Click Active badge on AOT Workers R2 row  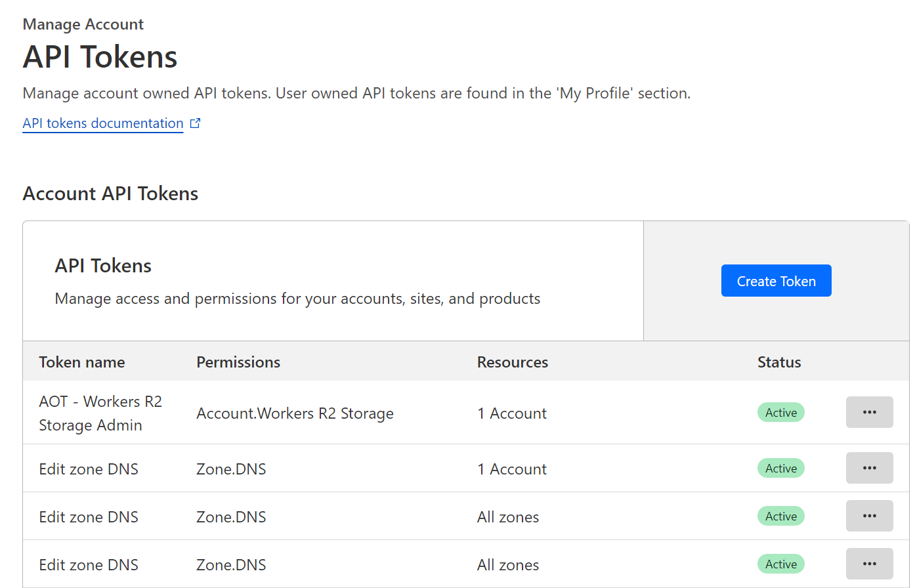click(x=780, y=412)
